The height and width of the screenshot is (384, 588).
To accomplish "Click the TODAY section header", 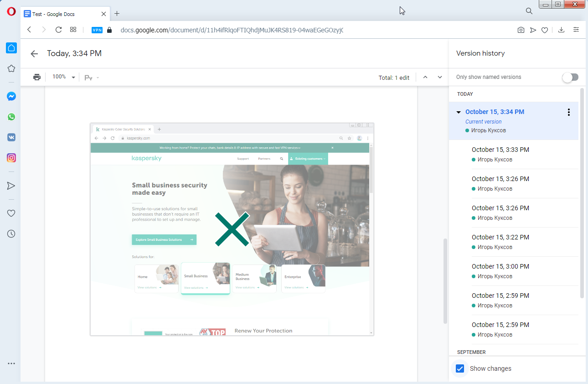I will pos(465,94).
